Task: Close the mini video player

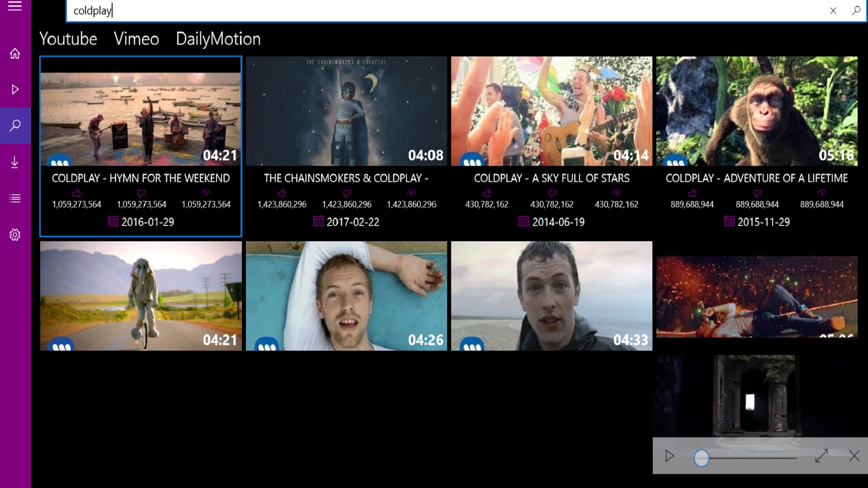Action: point(854,455)
